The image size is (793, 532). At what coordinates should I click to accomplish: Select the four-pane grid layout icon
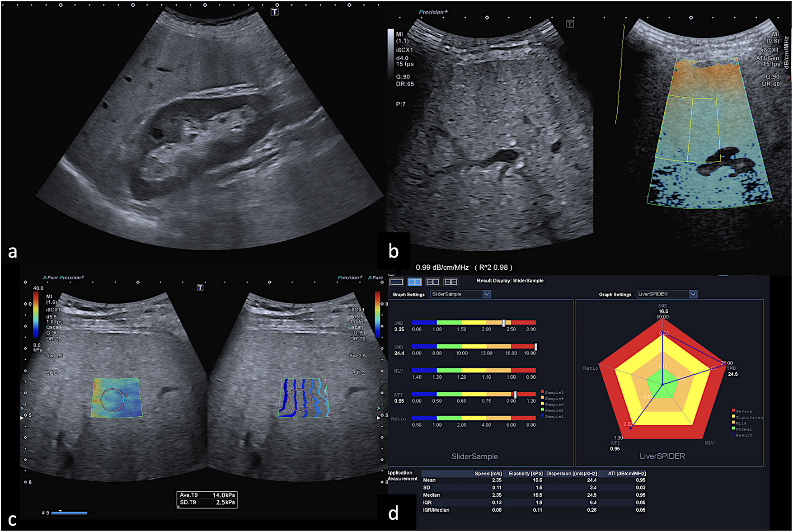point(450,282)
